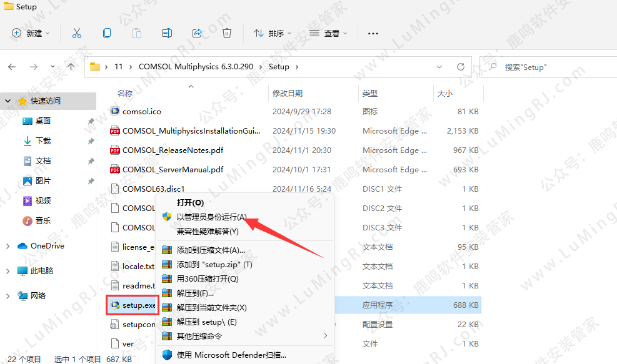Open the 查看 (View) dropdown

tap(329, 33)
